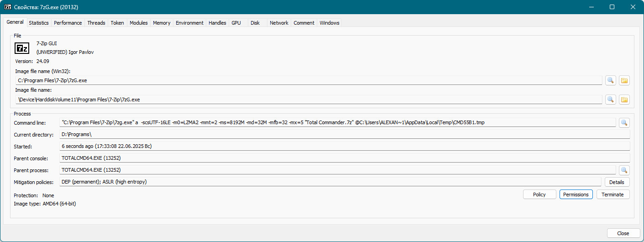Click the Command line text field
This screenshot has width=644, height=242.
click(x=338, y=122)
